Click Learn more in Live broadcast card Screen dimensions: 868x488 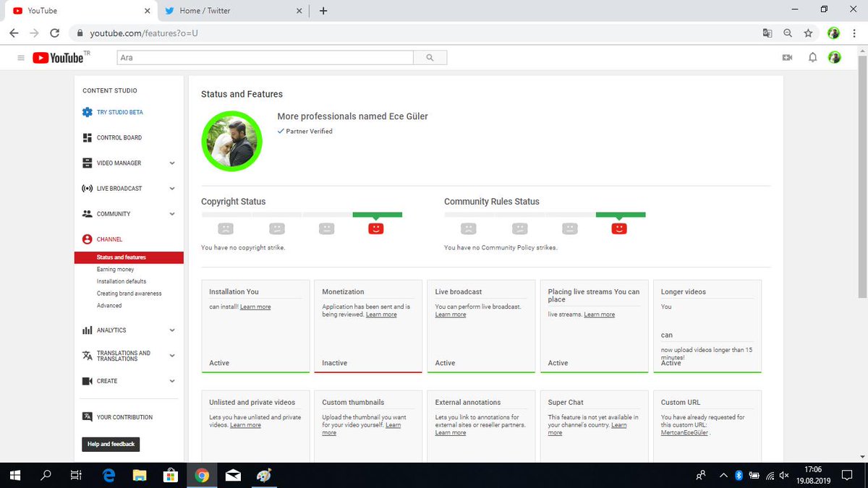click(x=451, y=315)
